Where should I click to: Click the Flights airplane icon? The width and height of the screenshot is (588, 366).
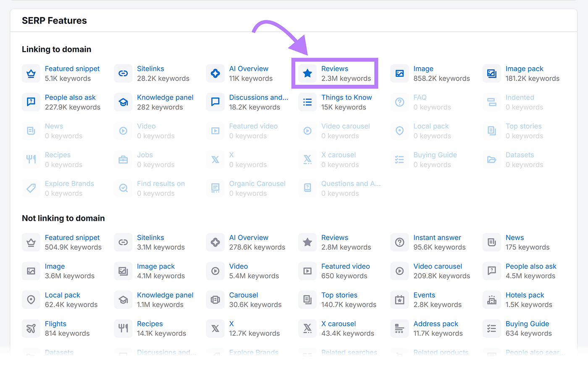coord(31,328)
